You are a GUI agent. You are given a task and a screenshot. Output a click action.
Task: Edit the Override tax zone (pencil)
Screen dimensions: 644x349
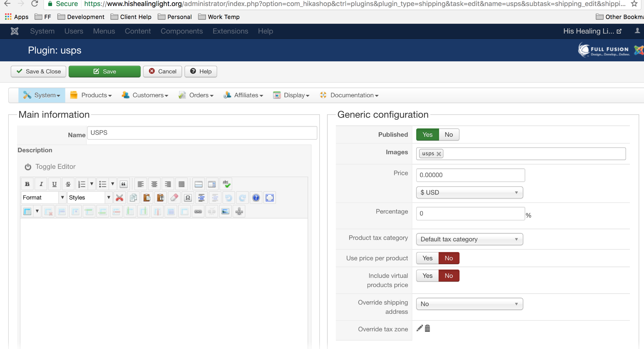420,328
